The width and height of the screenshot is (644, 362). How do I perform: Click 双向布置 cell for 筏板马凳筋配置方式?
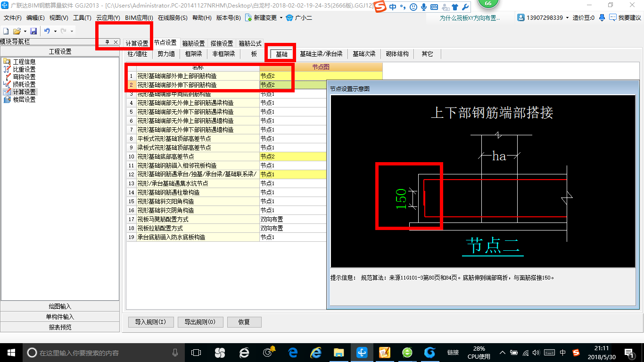coord(292,219)
